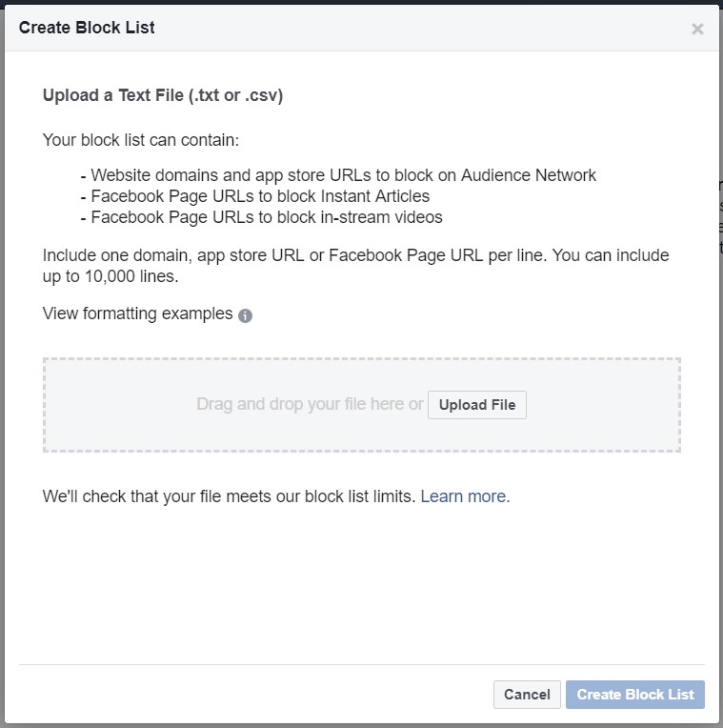Click the formatting examples info icon
This screenshot has height=728, width=723.
pyautogui.click(x=245, y=315)
